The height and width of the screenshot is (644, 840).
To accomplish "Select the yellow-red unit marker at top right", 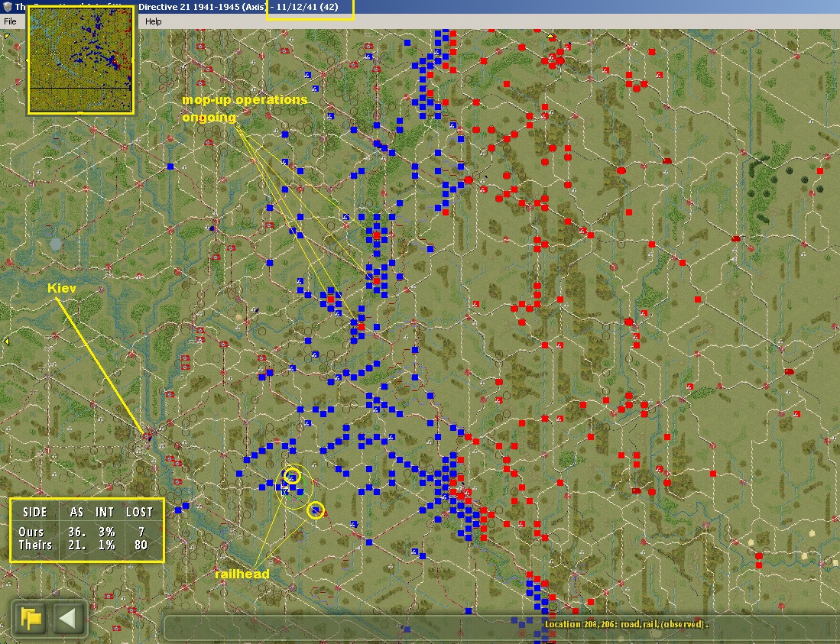I will tap(550, 36).
